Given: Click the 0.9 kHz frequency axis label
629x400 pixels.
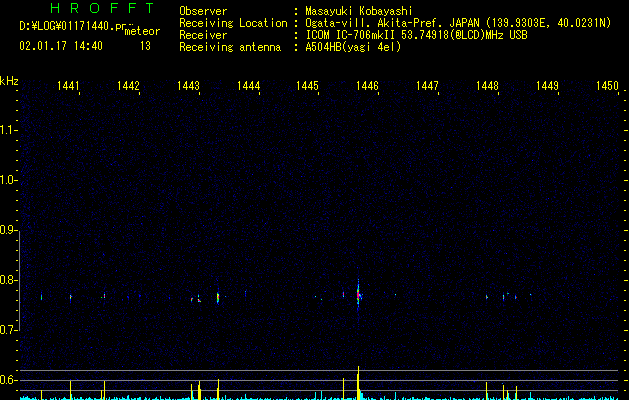Looking at the screenshot, I should pos(8,230).
